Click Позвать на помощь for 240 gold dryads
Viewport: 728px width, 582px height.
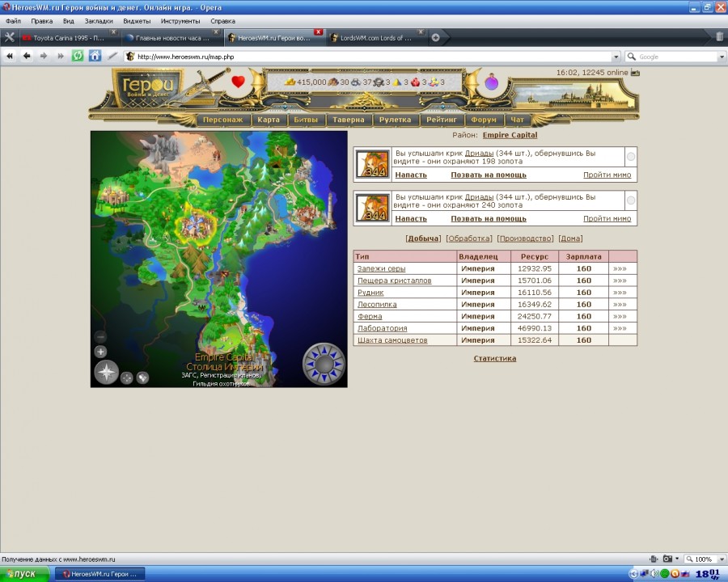pos(489,218)
